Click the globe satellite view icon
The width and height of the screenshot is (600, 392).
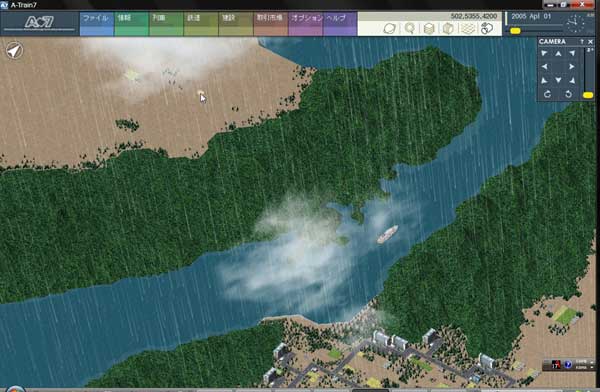(x=390, y=28)
